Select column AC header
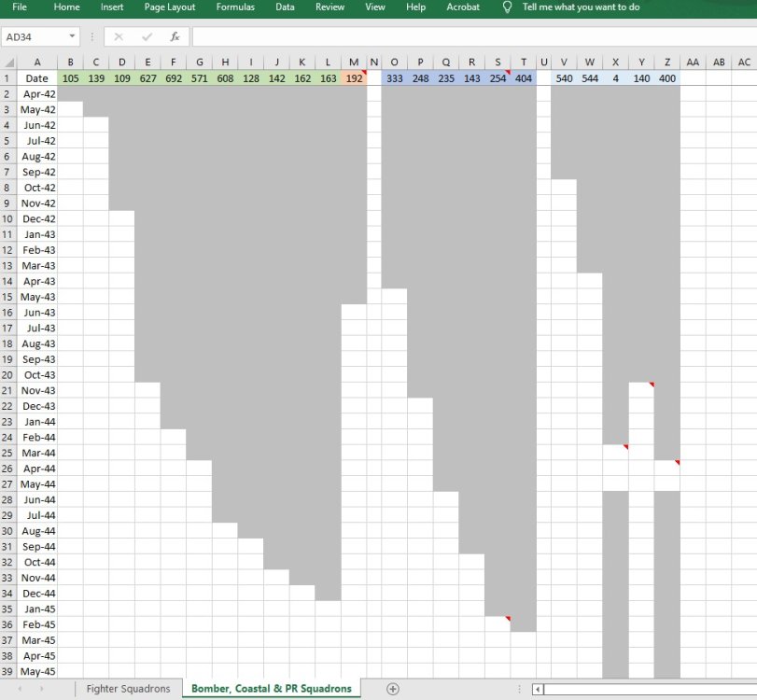The image size is (757, 700). pos(744,63)
